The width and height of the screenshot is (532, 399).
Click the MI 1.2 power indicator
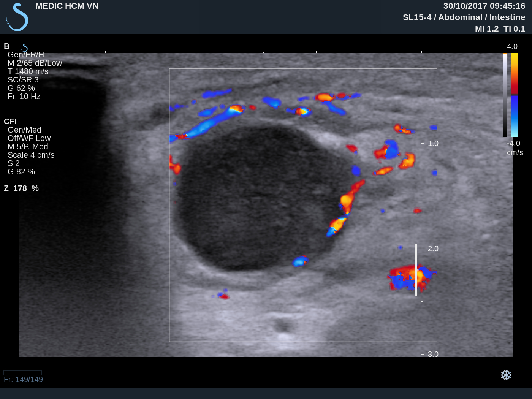point(487,28)
